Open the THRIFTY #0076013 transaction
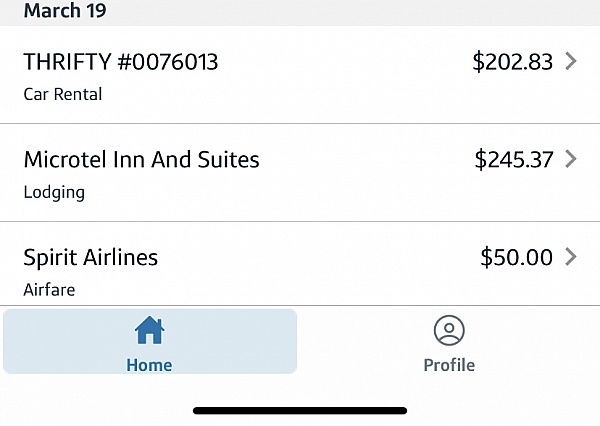Screen dimensions: 600x426 coord(300,75)
